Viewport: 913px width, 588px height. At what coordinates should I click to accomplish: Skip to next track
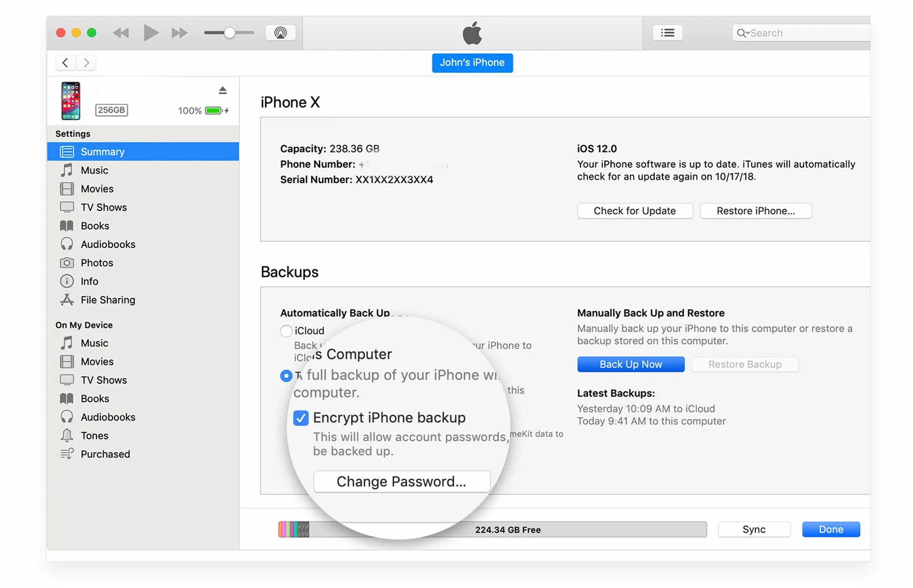[179, 33]
